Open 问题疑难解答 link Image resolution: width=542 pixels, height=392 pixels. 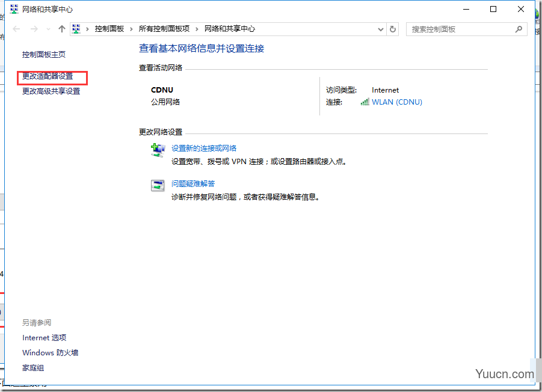pos(193,184)
